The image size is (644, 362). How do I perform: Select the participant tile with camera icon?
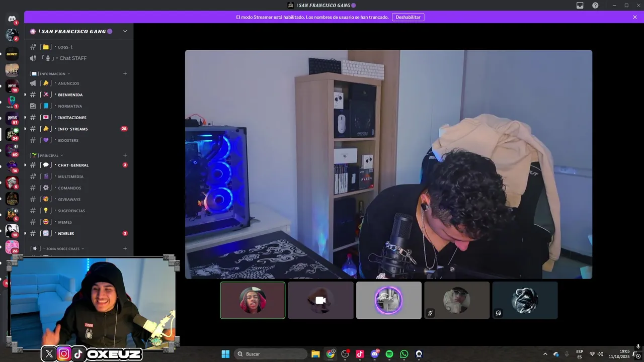320,300
